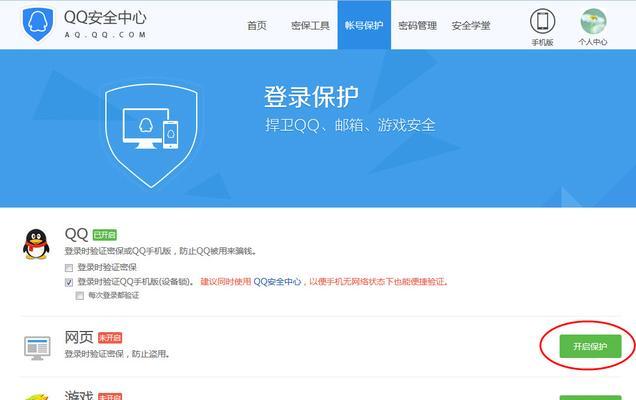Click the QQ description line about 骗钱

(x=161, y=251)
